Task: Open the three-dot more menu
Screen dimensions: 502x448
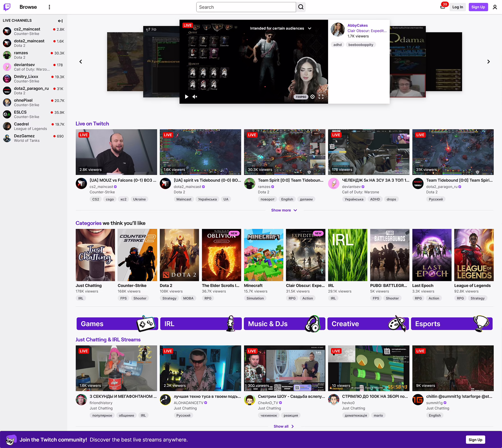Action: click(x=49, y=7)
